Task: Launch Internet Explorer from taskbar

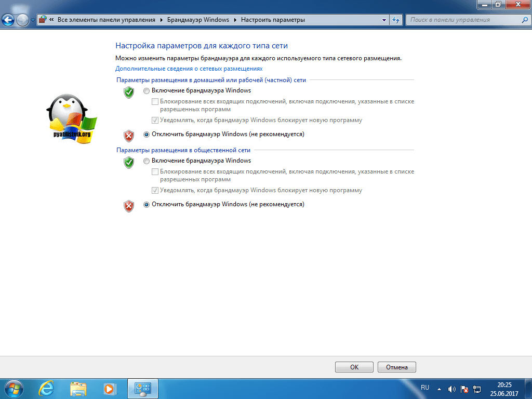Action: pyautogui.click(x=46, y=389)
